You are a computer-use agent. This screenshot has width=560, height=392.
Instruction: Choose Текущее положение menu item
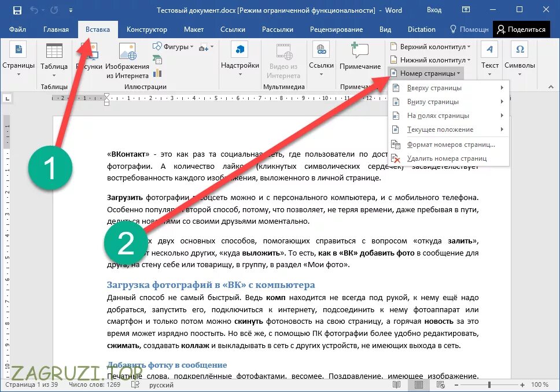coord(448,130)
